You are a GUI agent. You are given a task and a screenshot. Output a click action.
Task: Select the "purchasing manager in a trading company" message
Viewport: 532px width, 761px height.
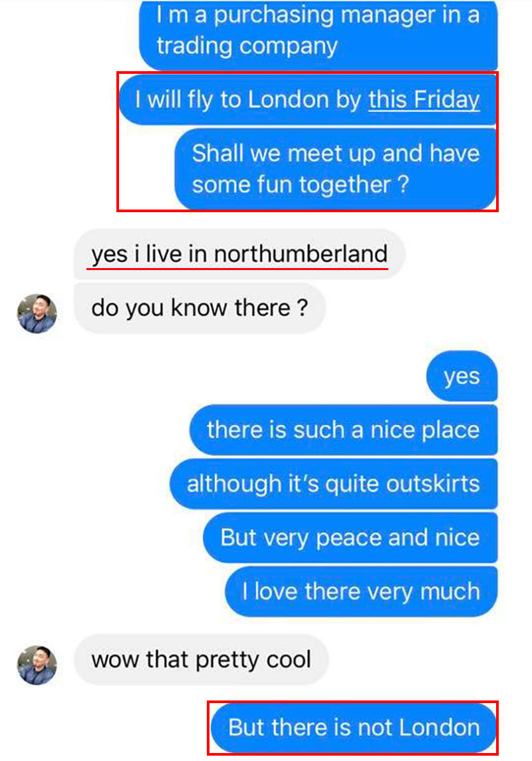318,34
